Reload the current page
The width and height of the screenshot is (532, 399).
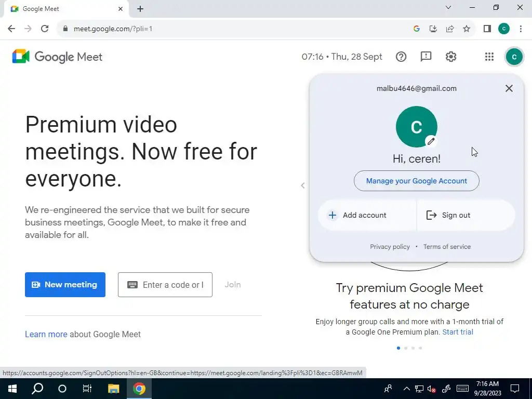(x=45, y=29)
